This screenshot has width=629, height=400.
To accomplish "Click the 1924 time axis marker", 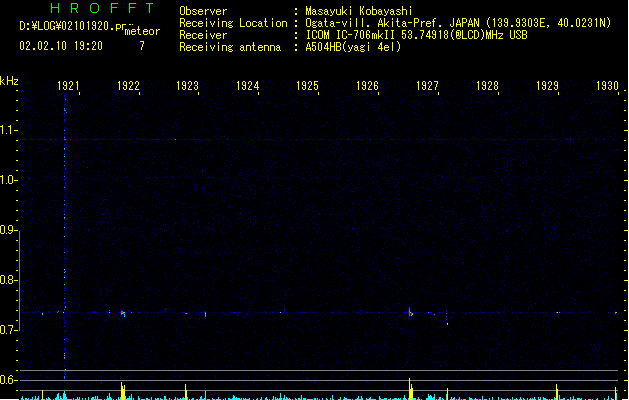I will [x=248, y=86].
